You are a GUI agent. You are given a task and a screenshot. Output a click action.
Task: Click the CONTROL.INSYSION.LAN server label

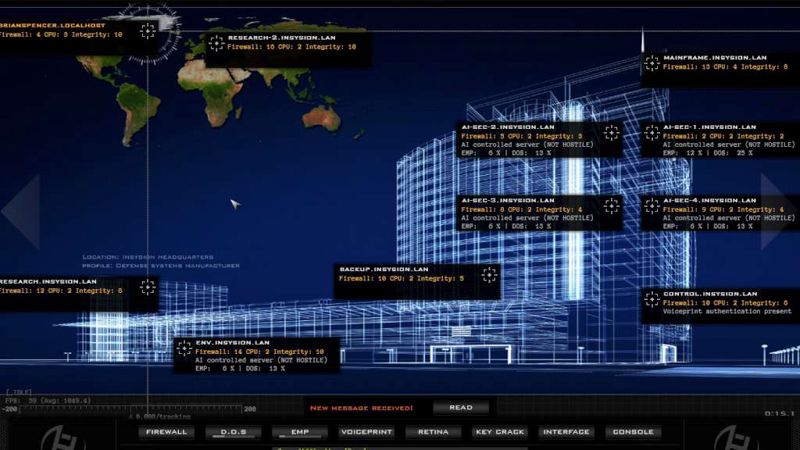(x=710, y=294)
